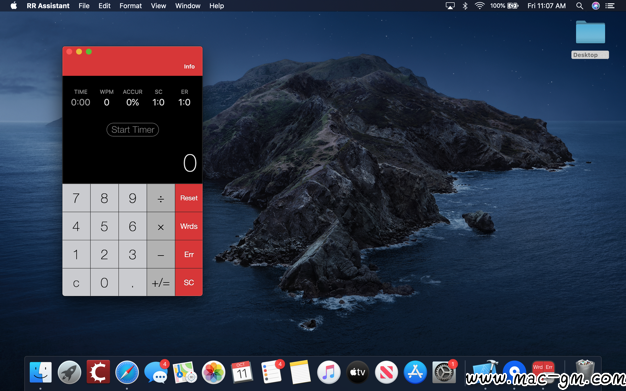This screenshot has width=626, height=391.
Task: Click the battery status indicator
Action: (504, 6)
